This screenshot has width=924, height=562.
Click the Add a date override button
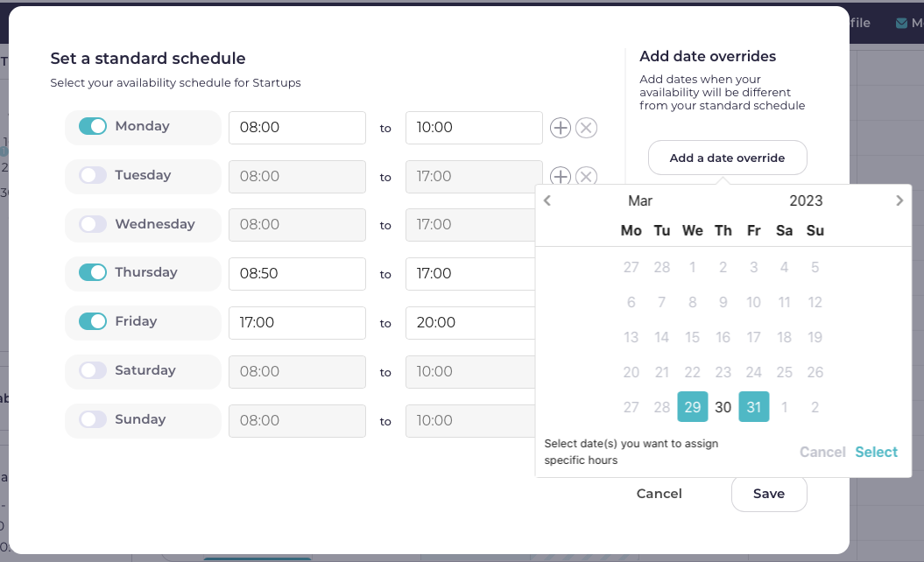[727, 158]
